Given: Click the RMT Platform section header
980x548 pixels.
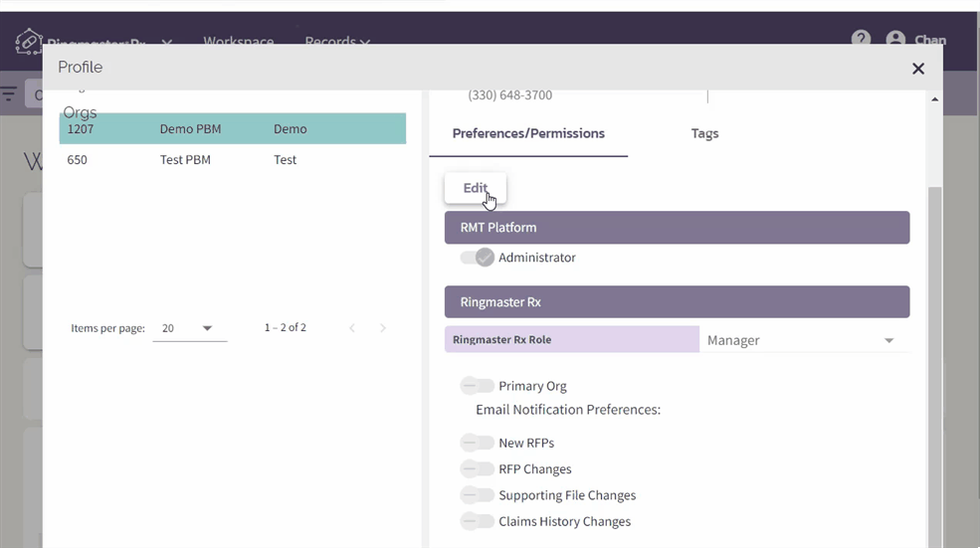Looking at the screenshot, I should click(x=677, y=228).
